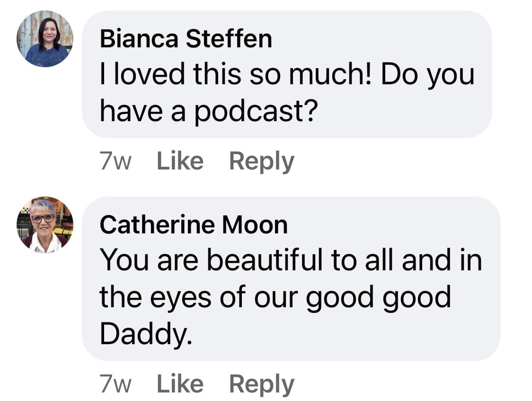The height and width of the screenshot is (401, 532).
Task: Reply to Bianca Steffen's comment
Action: 261,161
